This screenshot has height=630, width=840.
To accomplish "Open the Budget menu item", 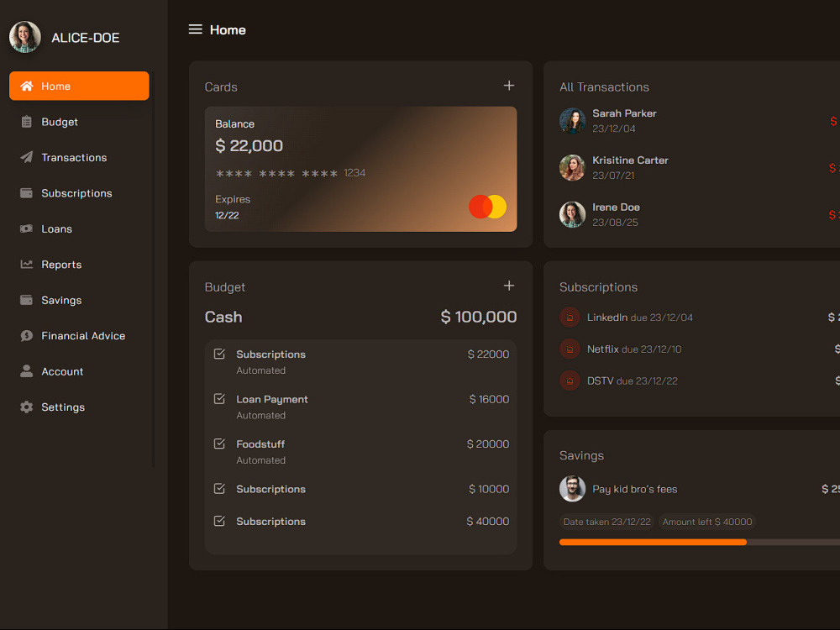I will pos(79,122).
